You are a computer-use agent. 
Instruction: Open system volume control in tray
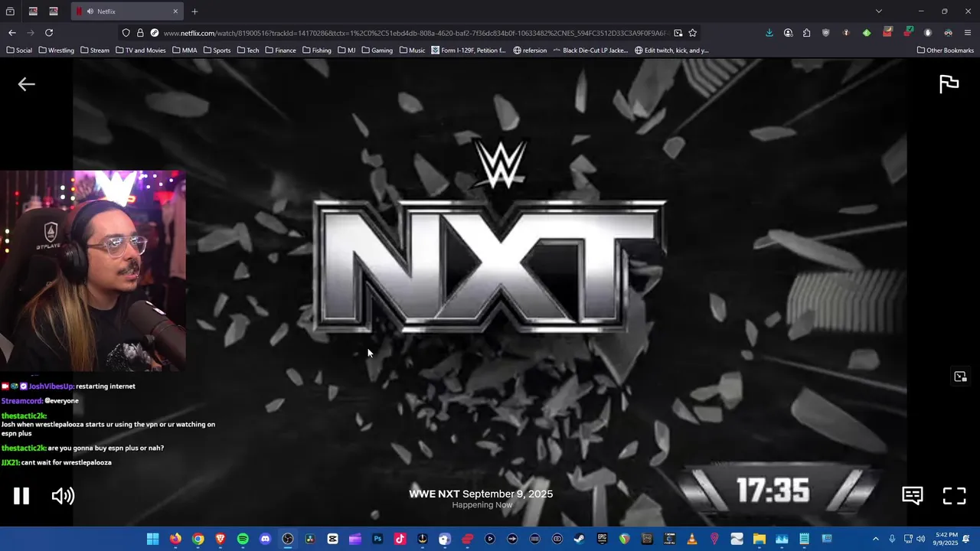coord(920,539)
